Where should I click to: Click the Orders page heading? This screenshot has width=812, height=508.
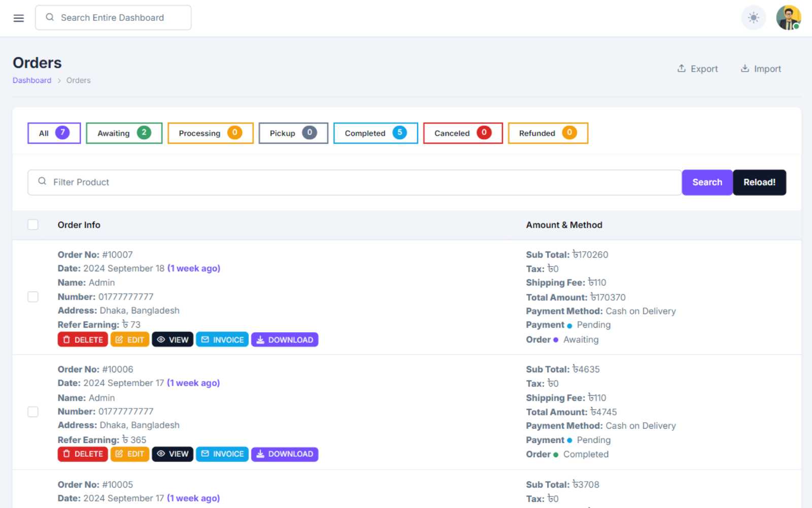pos(37,63)
